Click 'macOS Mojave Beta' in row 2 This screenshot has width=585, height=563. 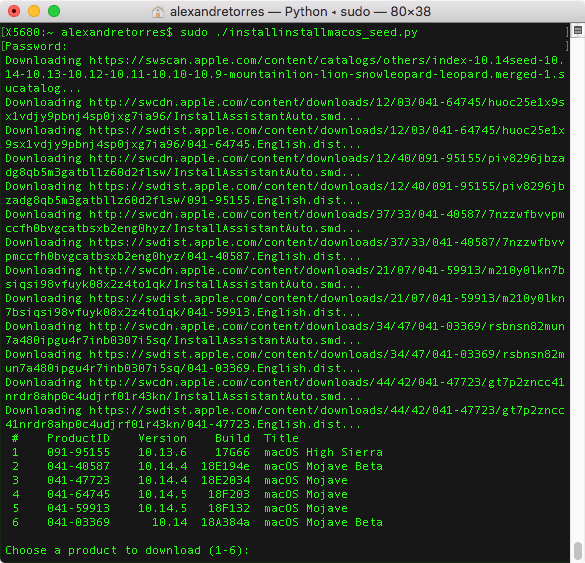tap(323, 466)
